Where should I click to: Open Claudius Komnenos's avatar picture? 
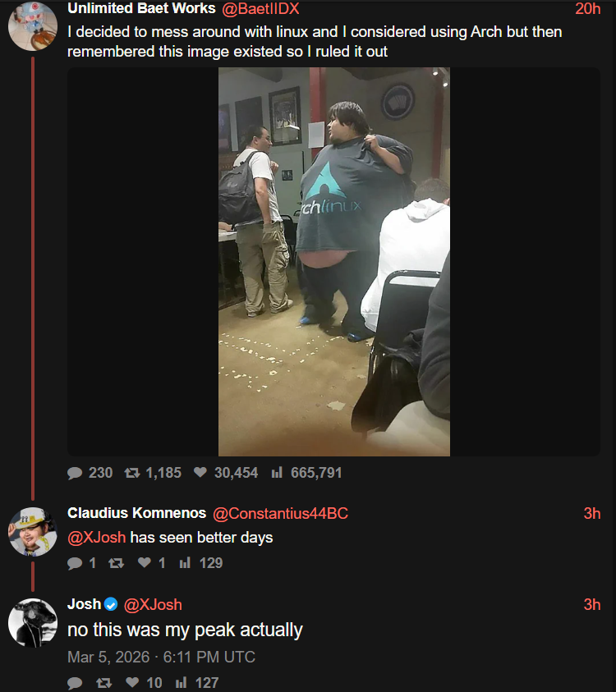pyautogui.click(x=32, y=531)
